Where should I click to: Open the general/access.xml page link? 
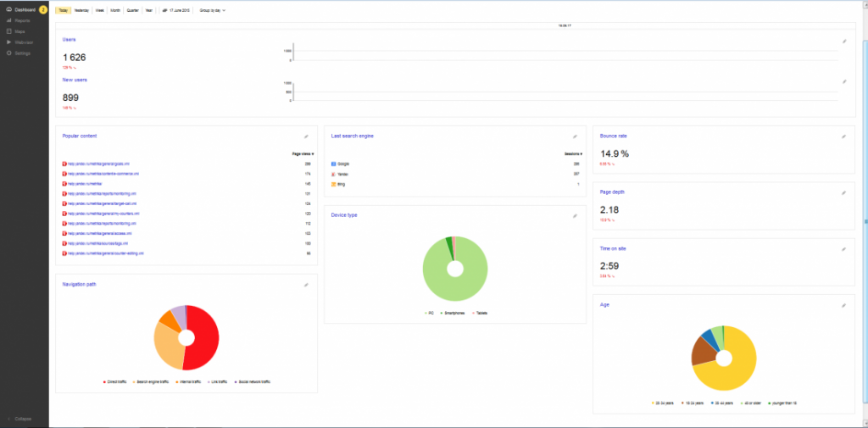pos(100,234)
